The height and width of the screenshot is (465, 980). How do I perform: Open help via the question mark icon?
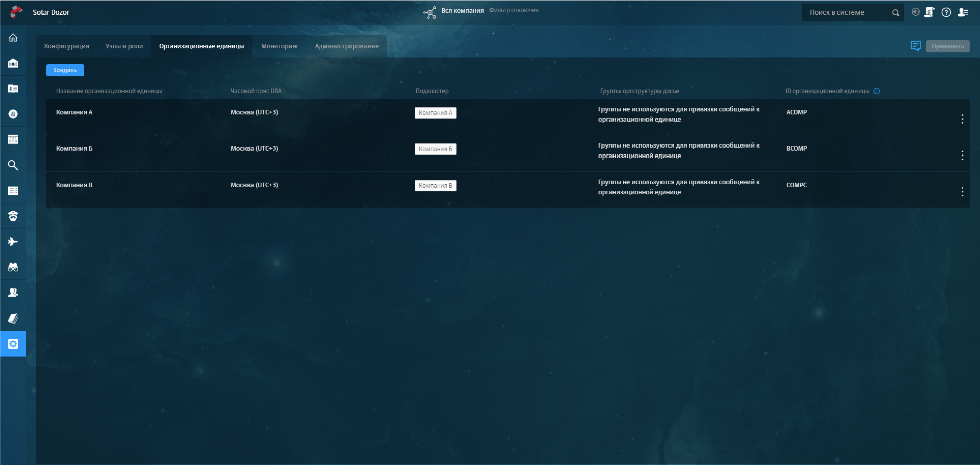pyautogui.click(x=946, y=12)
